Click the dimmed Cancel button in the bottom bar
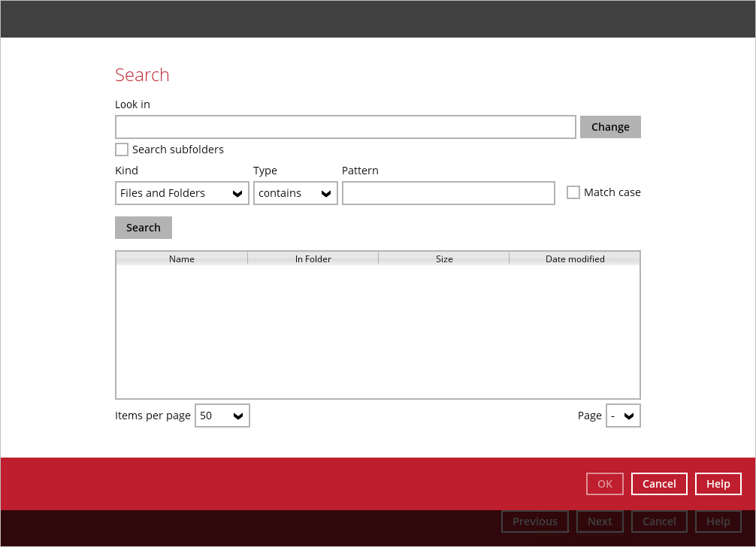Image resolution: width=756 pixels, height=547 pixels. coord(659,521)
